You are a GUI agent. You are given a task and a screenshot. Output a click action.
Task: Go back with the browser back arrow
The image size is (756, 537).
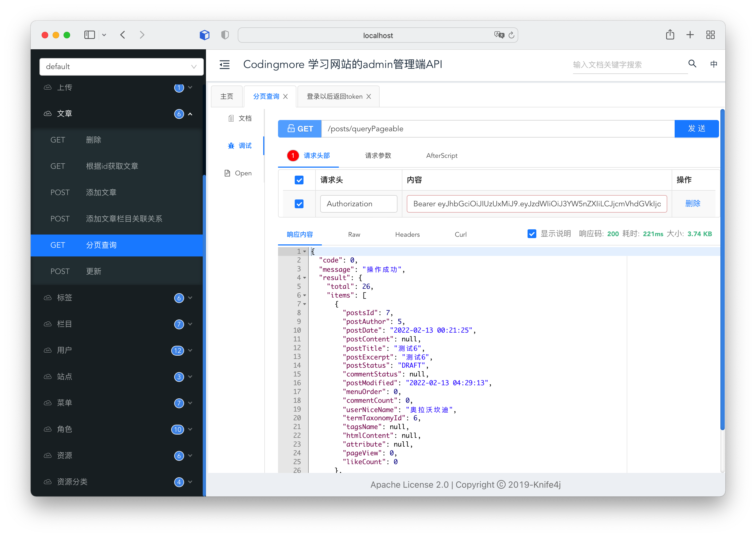(x=123, y=35)
